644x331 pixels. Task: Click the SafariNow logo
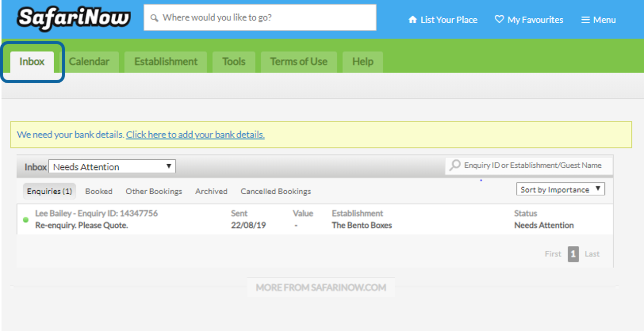74,19
